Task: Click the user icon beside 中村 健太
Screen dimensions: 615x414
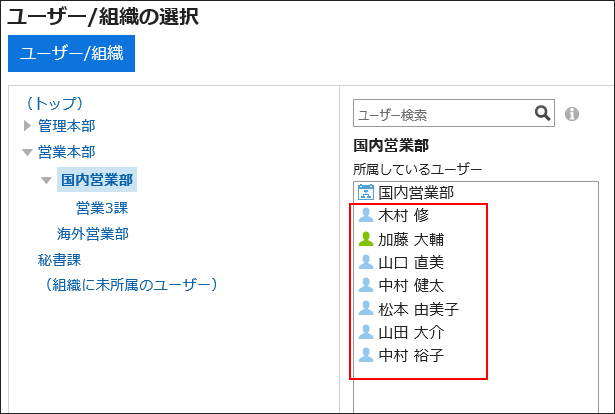Action: click(366, 285)
